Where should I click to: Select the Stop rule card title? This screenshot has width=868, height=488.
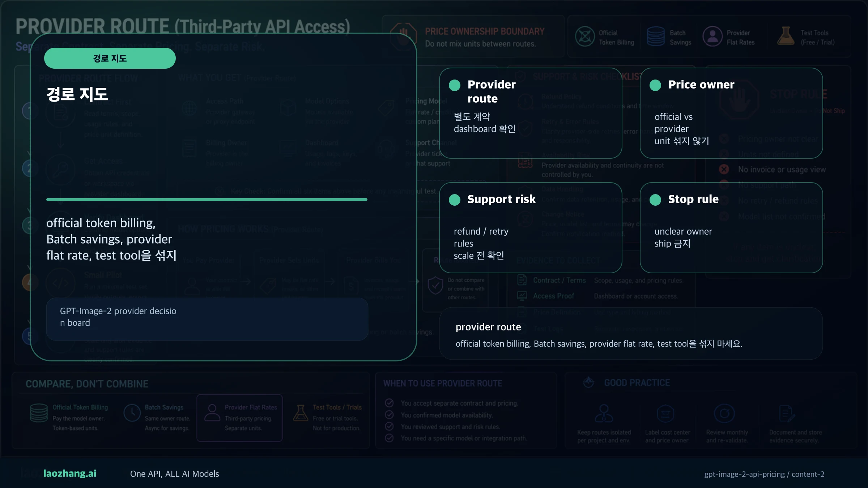coord(693,199)
